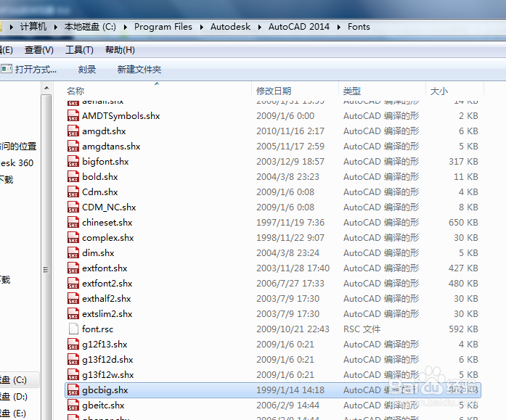The width and height of the screenshot is (506, 420).
Task: Sort by the 大小 column header
Action: [x=454, y=91]
